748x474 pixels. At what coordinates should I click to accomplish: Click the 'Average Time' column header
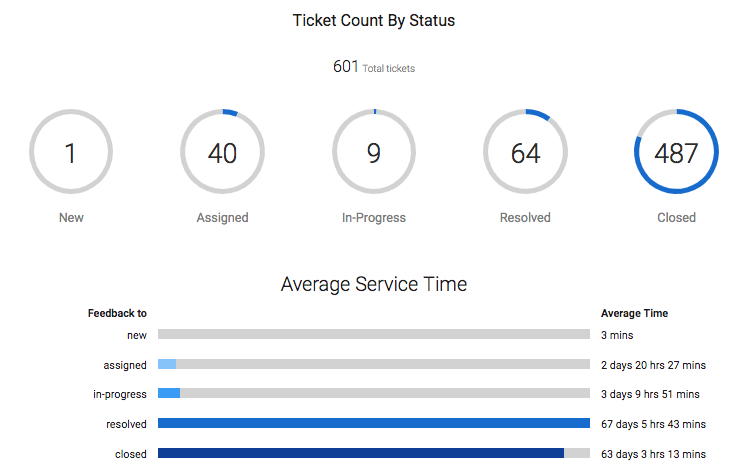click(x=634, y=313)
